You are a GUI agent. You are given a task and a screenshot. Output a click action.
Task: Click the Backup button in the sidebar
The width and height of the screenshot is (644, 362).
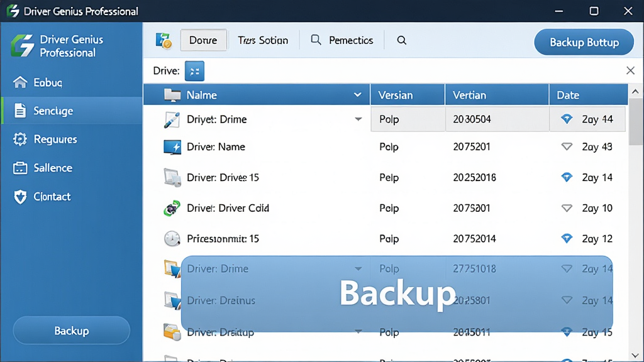point(72,331)
